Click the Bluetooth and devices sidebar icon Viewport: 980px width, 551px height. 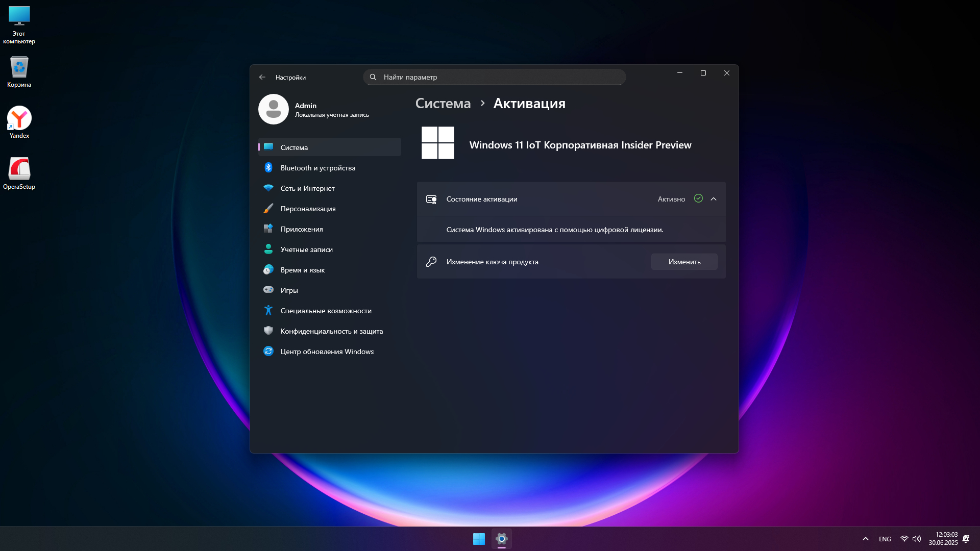268,168
